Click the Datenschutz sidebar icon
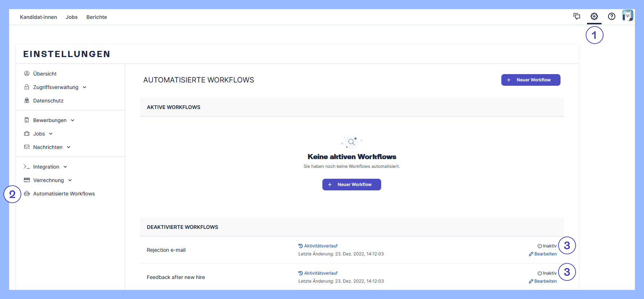The height and width of the screenshot is (299, 644). tap(27, 101)
